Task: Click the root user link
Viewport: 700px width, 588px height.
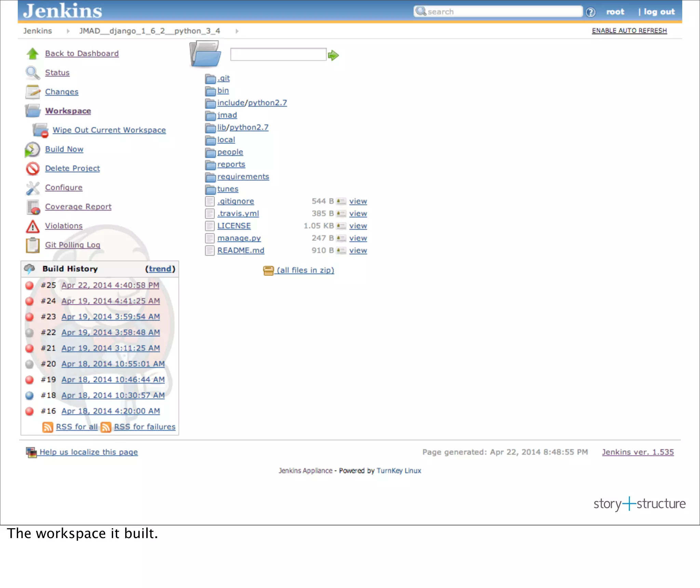Action: tap(615, 12)
